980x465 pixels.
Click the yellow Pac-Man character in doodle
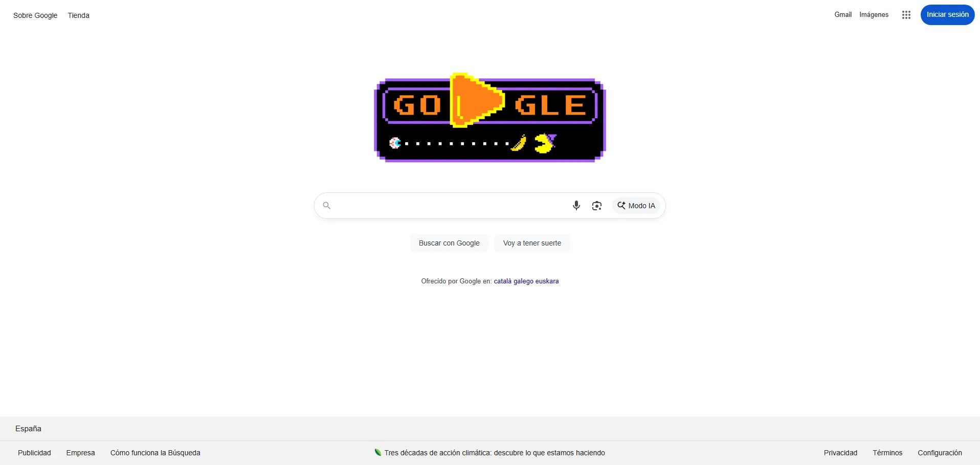[x=544, y=143]
